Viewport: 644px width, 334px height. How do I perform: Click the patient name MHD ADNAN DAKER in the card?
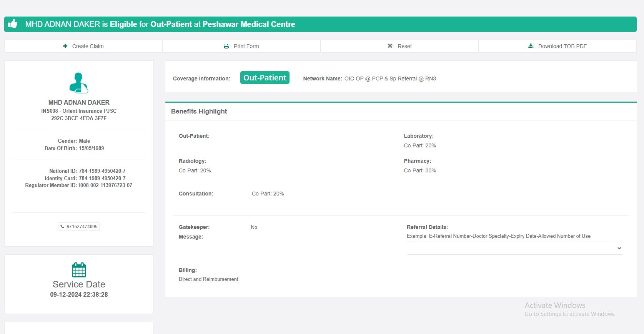[79, 102]
